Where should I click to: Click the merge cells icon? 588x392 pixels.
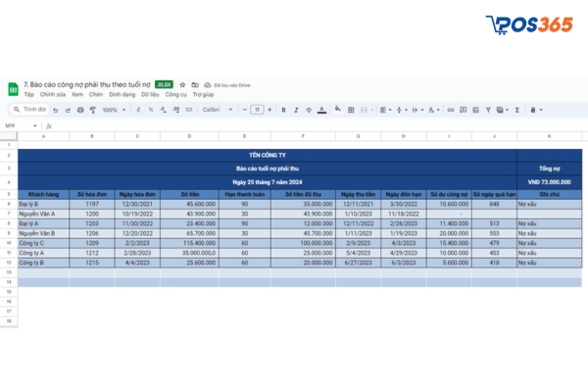[364, 110]
